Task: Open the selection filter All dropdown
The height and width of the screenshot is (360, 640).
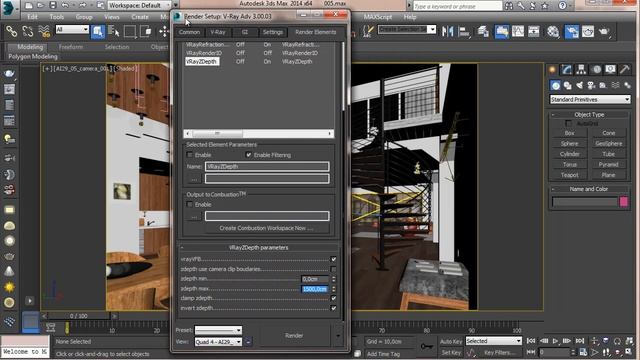Action: pos(72,29)
